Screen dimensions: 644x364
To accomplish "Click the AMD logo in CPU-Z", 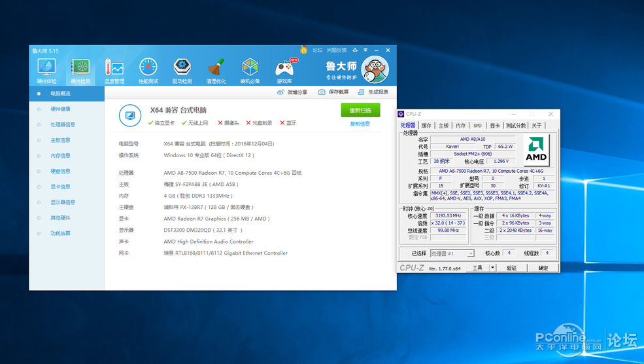I will tap(536, 150).
